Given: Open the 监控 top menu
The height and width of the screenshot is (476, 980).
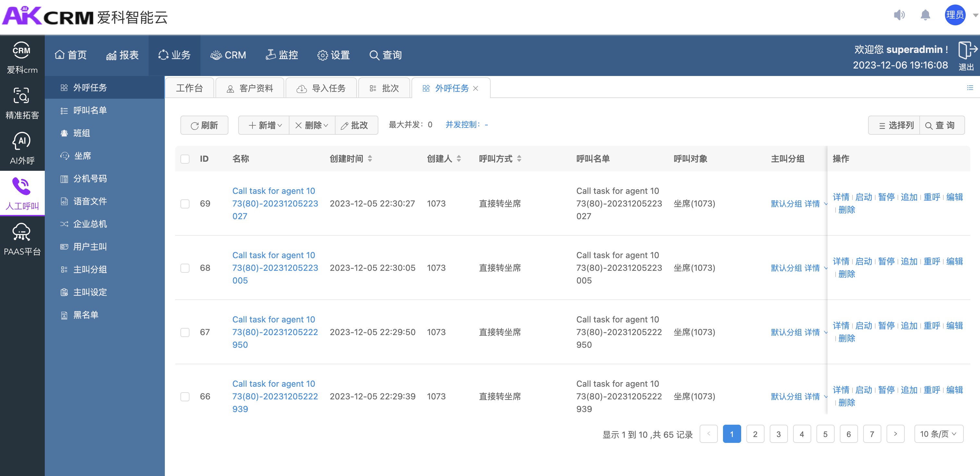Looking at the screenshot, I should [282, 55].
